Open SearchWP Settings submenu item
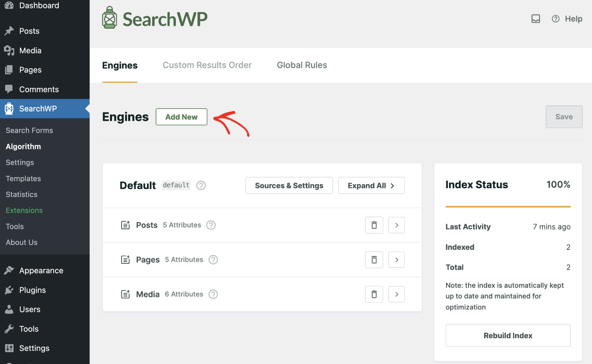Image resolution: width=592 pixels, height=364 pixels. [x=20, y=162]
